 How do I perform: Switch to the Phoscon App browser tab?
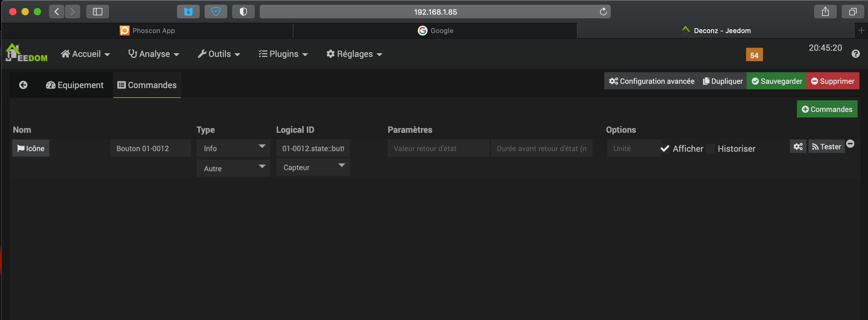[x=147, y=31]
